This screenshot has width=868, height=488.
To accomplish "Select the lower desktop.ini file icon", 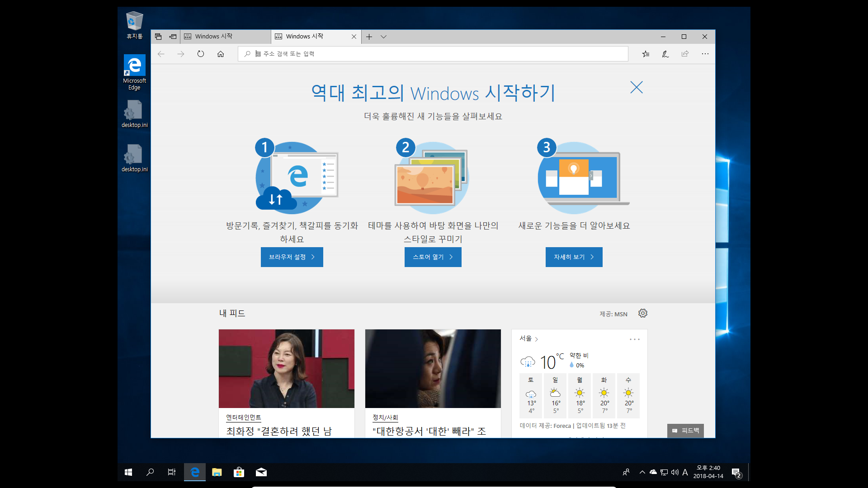I will coord(134,159).
